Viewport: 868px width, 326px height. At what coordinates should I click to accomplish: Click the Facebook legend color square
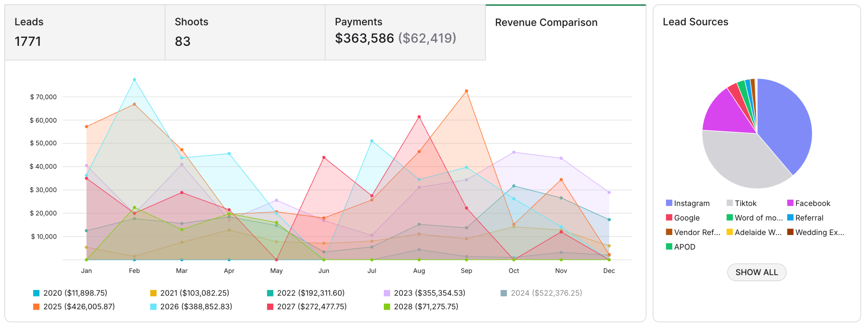[790, 203]
